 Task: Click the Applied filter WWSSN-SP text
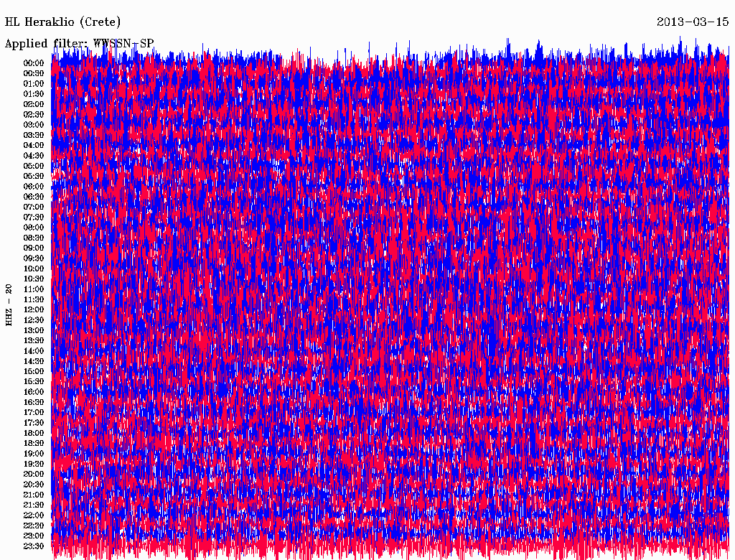pos(79,44)
